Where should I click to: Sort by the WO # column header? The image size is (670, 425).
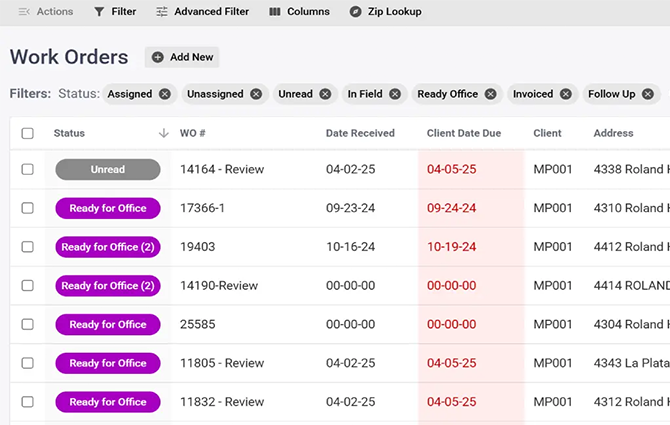192,133
